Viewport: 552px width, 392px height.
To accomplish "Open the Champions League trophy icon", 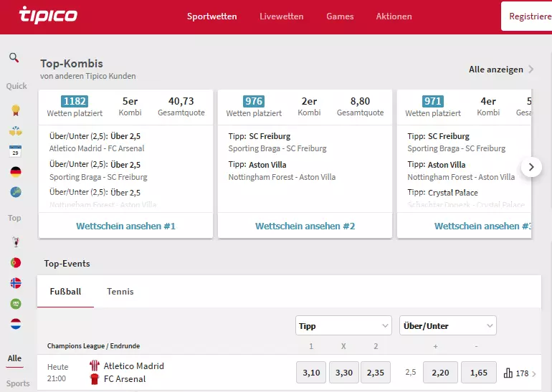I will pos(16,242).
